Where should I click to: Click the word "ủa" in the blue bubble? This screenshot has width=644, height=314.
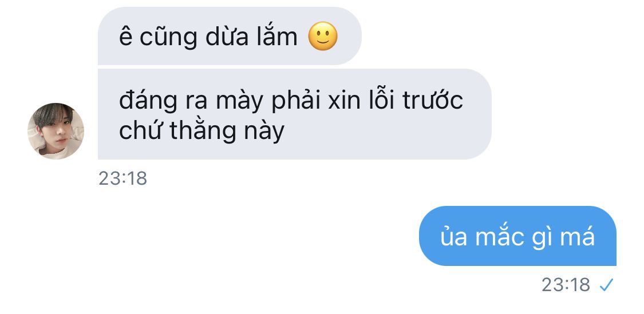point(454,237)
